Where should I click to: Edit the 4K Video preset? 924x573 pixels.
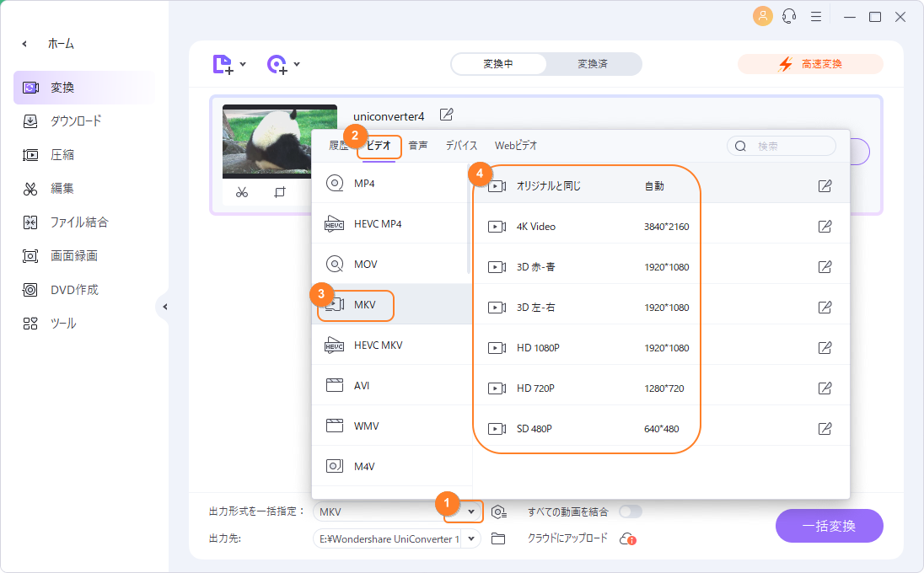[825, 227]
